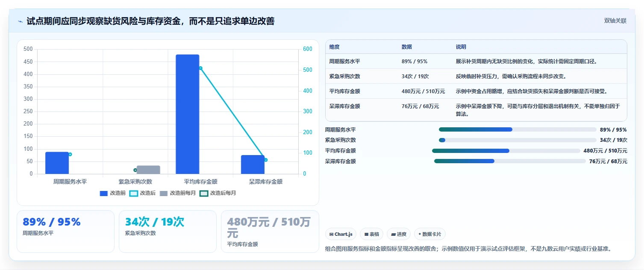Screen dimensions: 644x270
Task: Click the blue 平均库存金额 bar
Action: click(188, 114)
